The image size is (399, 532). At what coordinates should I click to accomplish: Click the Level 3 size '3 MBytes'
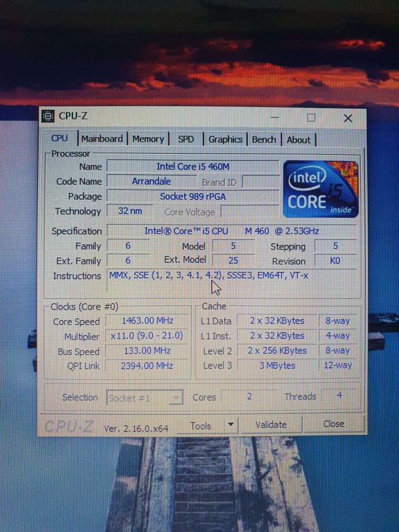(277, 366)
